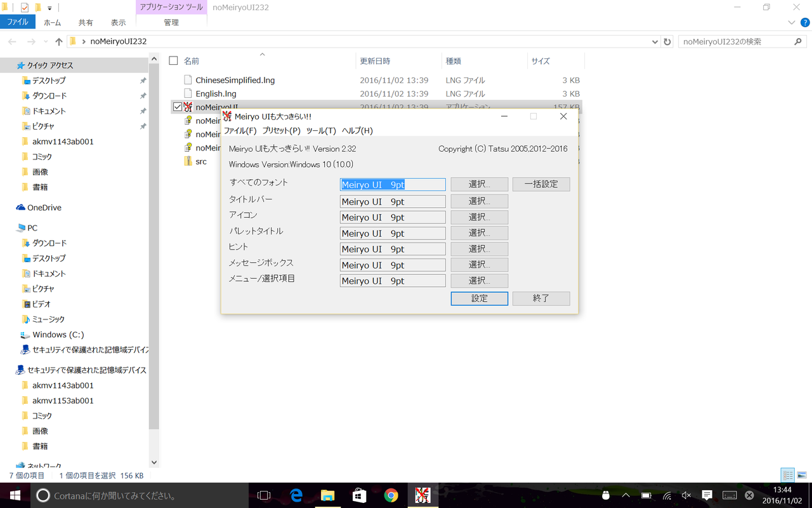Open the 管理 application tools tab

coord(171,22)
